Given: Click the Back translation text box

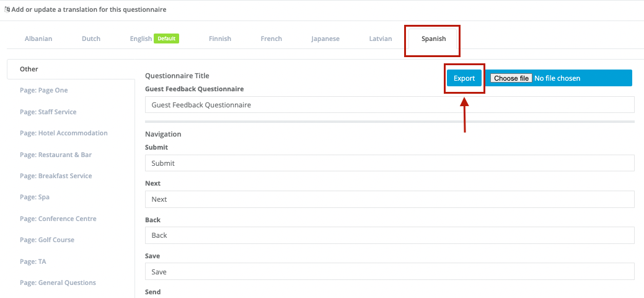Looking at the screenshot, I should pos(390,235).
